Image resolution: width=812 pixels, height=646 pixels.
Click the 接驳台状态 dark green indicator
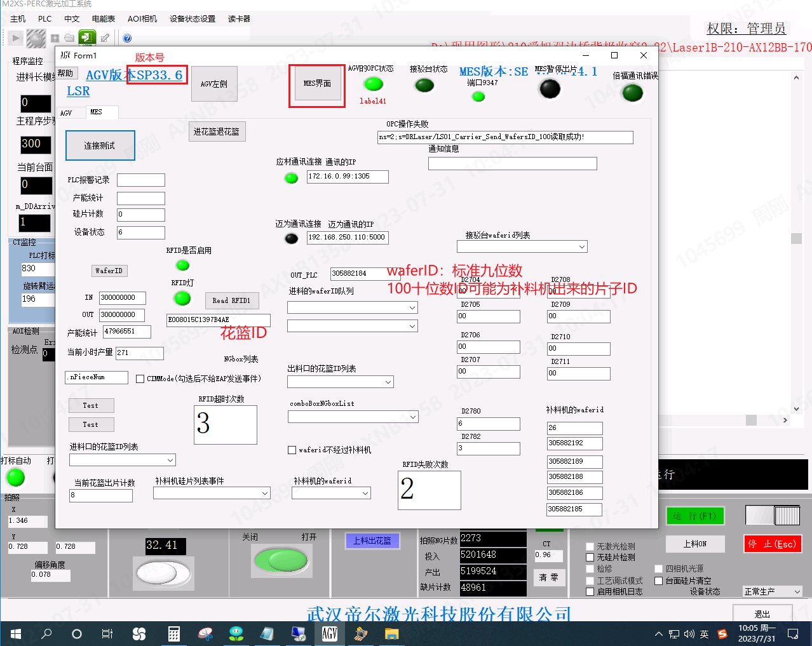424,85
